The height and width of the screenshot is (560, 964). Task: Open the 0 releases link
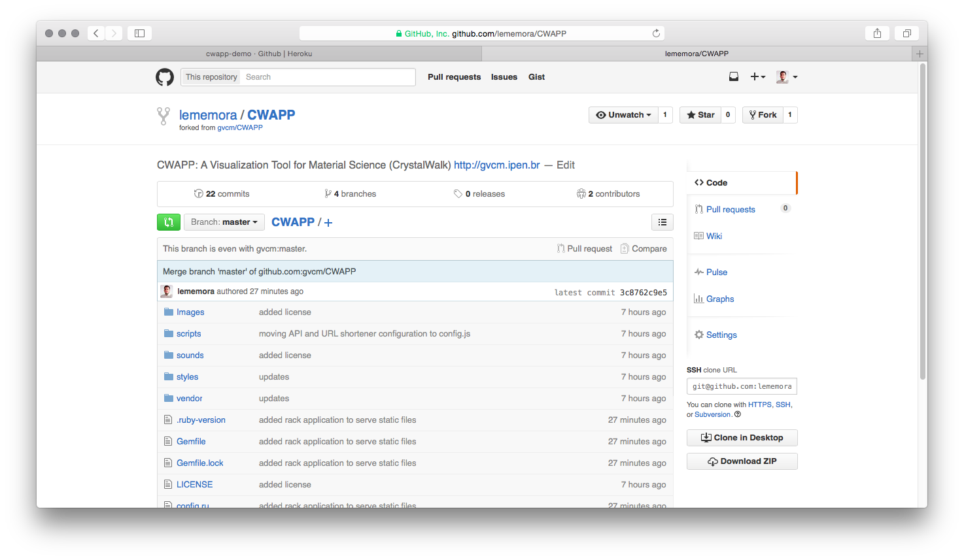click(x=479, y=194)
